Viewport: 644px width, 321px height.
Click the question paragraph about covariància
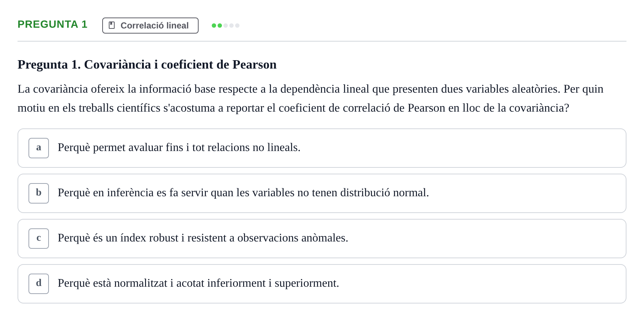tap(310, 98)
